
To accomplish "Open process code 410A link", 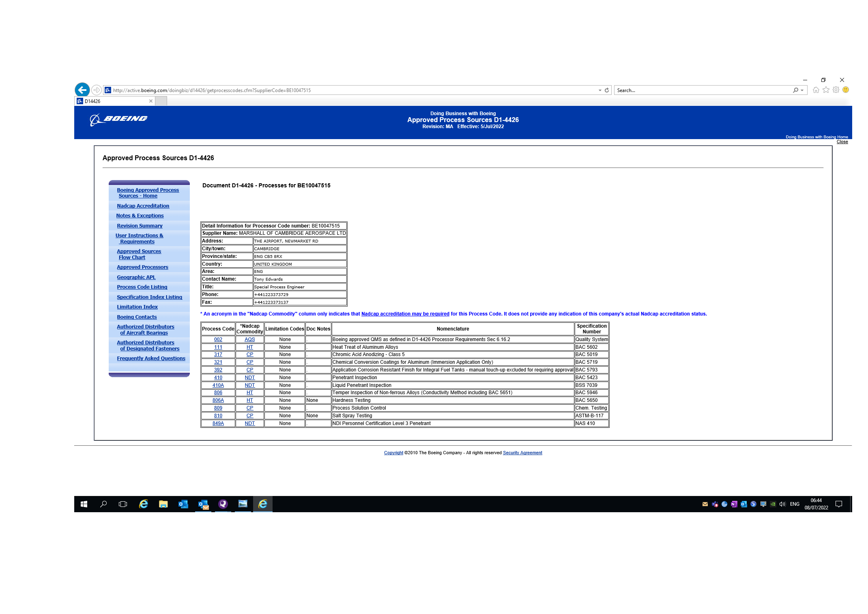I will pyautogui.click(x=218, y=385).
